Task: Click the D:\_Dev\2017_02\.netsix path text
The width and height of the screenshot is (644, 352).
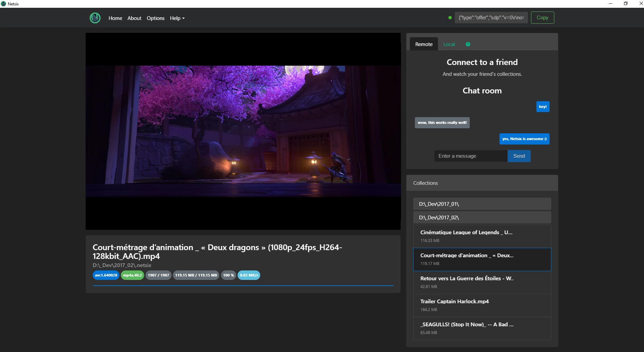Action: coord(122,265)
